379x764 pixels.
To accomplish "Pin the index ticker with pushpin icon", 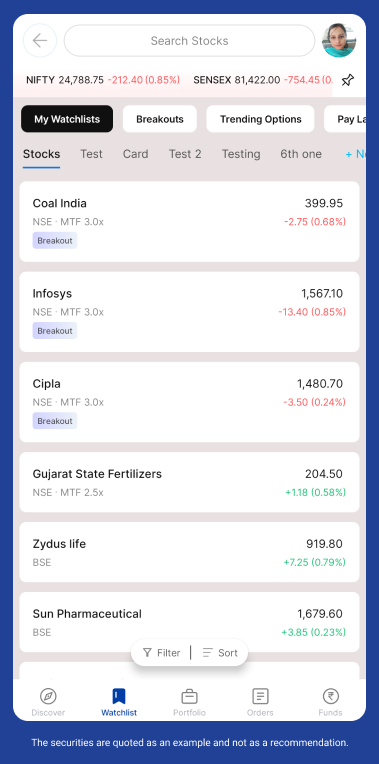I will tap(348, 80).
